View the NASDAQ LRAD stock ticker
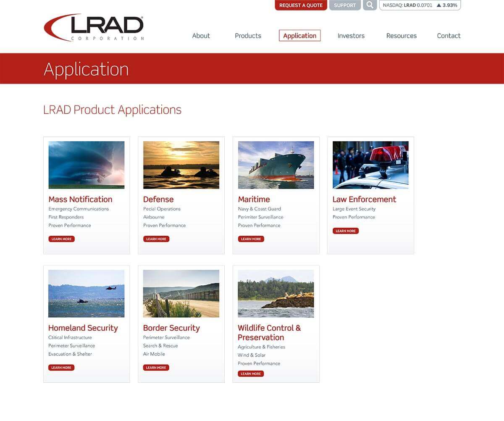The height and width of the screenshot is (421, 504). point(420,5)
